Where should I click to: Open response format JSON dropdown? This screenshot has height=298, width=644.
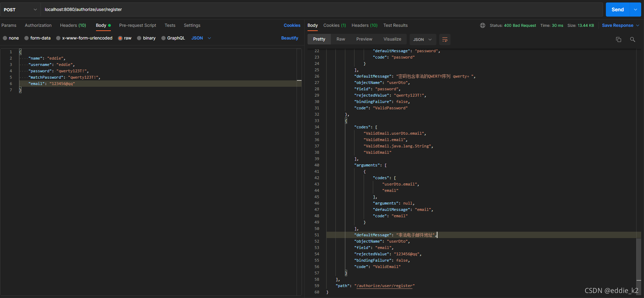pos(423,39)
